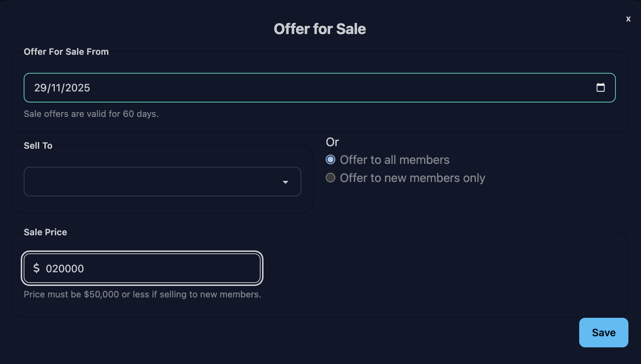Close the Offer for Sale dialog
This screenshot has height=364, width=641.
coord(628,19)
